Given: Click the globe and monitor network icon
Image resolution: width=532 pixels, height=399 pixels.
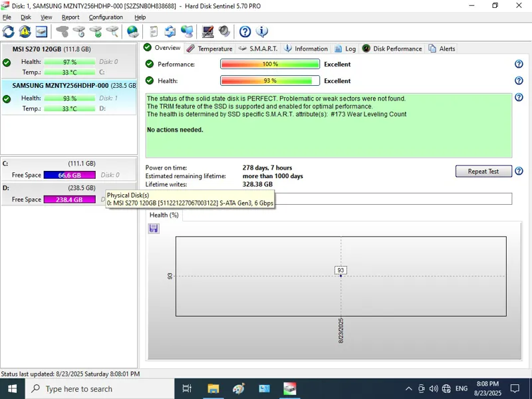Looking at the screenshot, I should point(187,31).
